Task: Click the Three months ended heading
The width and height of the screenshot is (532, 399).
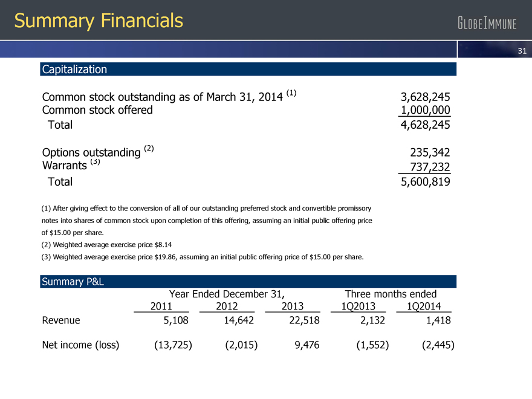Action: (x=390, y=294)
